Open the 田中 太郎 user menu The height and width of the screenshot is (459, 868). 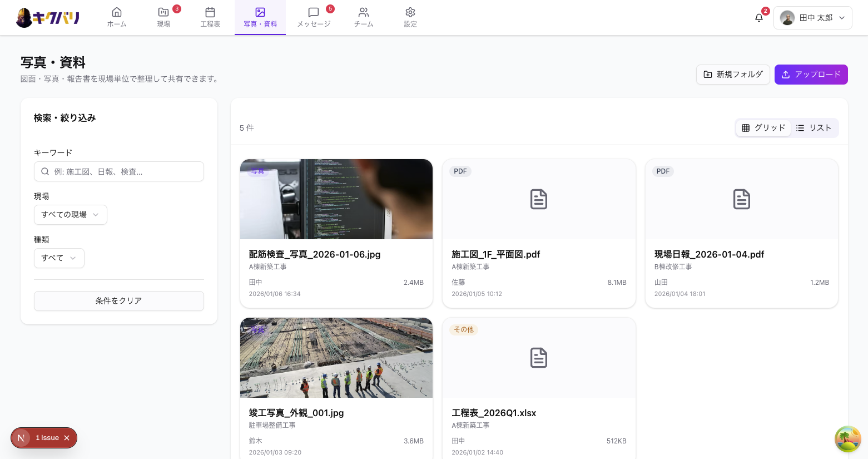[x=812, y=18]
